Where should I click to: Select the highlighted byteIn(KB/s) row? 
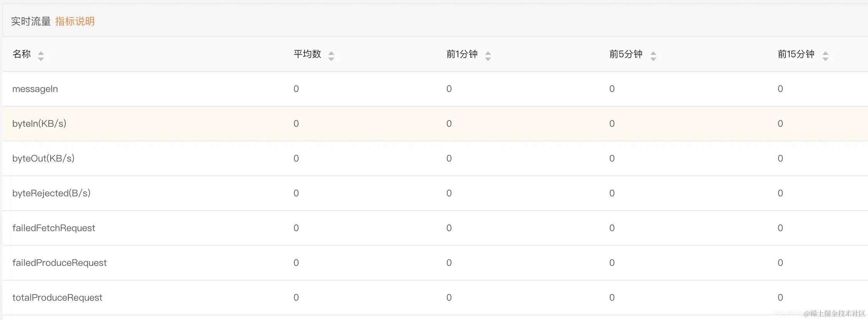(x=40, y=123)
